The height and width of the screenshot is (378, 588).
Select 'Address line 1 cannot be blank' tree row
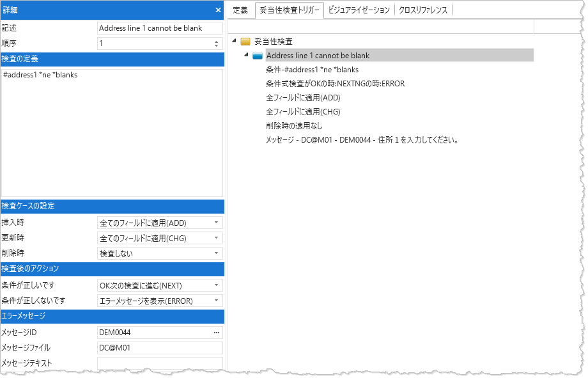(x=399, y=56)
